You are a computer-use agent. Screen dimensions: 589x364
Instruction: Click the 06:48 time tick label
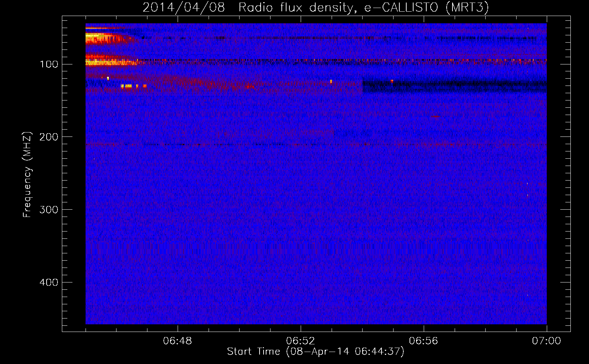(178, 341)
